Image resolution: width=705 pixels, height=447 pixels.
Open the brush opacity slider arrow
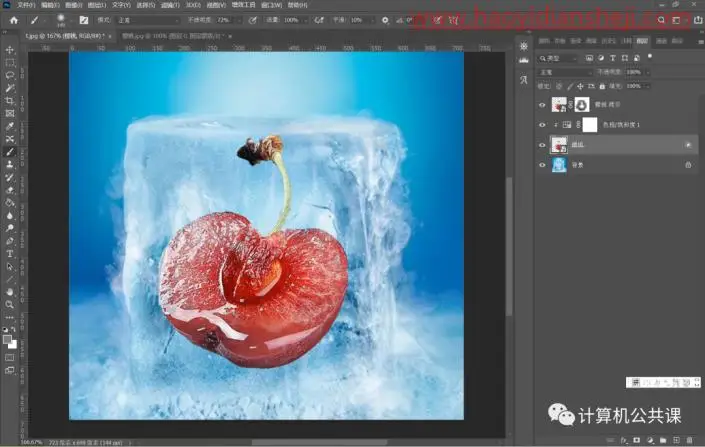pos(239,20)
